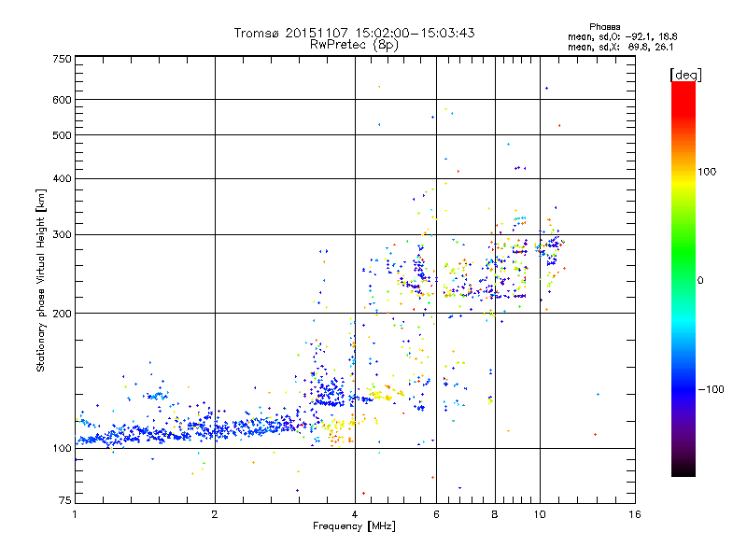
Task: Click the y-axis '100' tick label
Action: [x=62, y=448]
